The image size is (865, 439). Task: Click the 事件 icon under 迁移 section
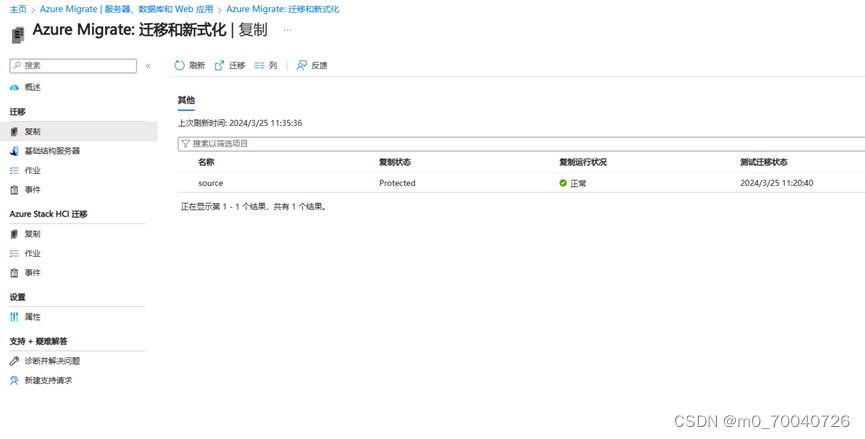coord(14,190)
